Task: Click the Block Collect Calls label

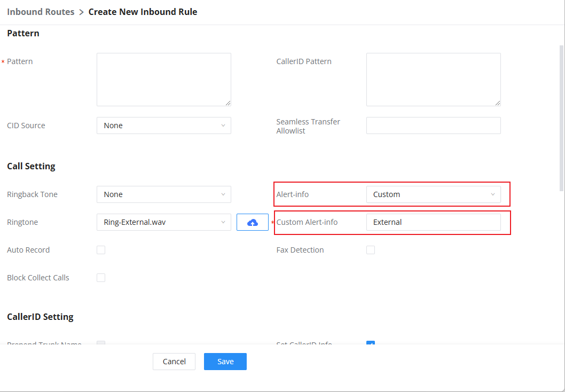Action: (38, 278)
